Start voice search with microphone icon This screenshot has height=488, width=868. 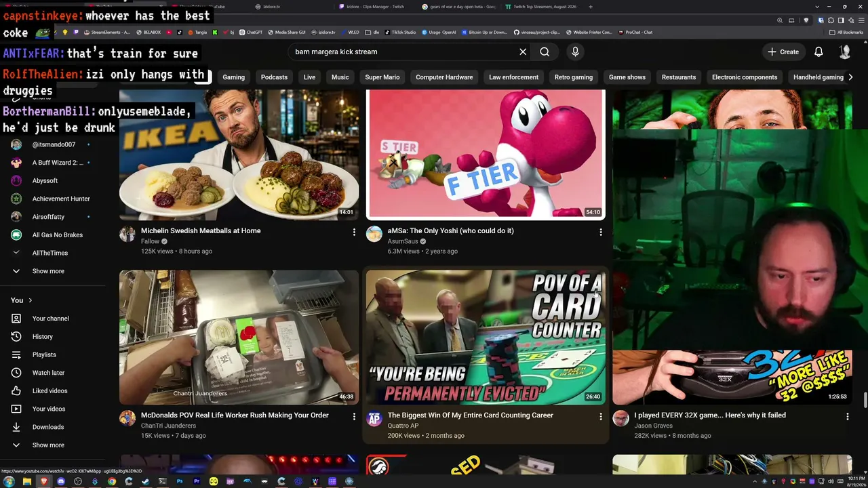(x=575, y=52)
